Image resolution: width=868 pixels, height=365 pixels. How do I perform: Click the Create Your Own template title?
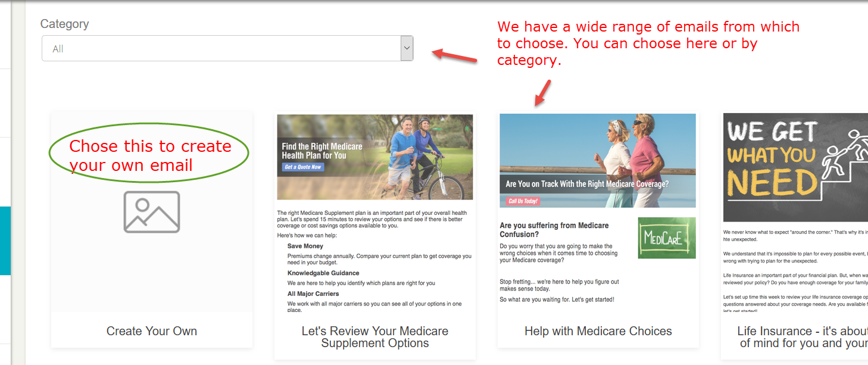[152, 331]
